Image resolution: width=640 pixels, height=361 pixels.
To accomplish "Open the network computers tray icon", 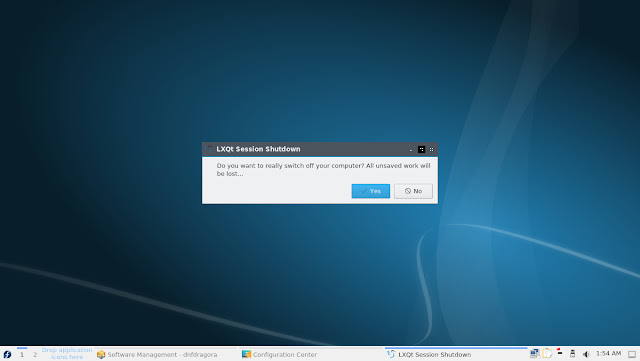I will (x=534, y=353).
